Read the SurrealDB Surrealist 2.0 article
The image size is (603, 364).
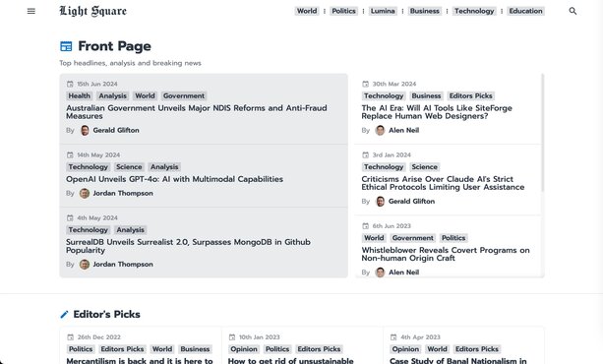click(x=189, y=246)
